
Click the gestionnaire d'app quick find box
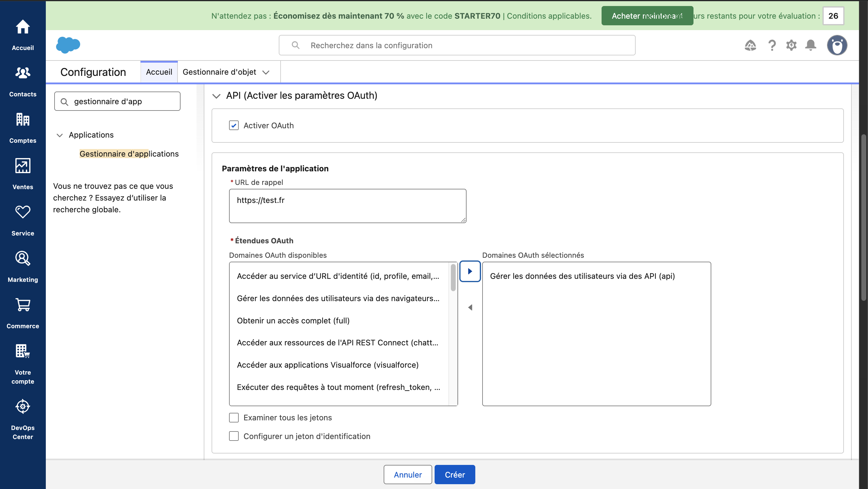tap(117, 101)
